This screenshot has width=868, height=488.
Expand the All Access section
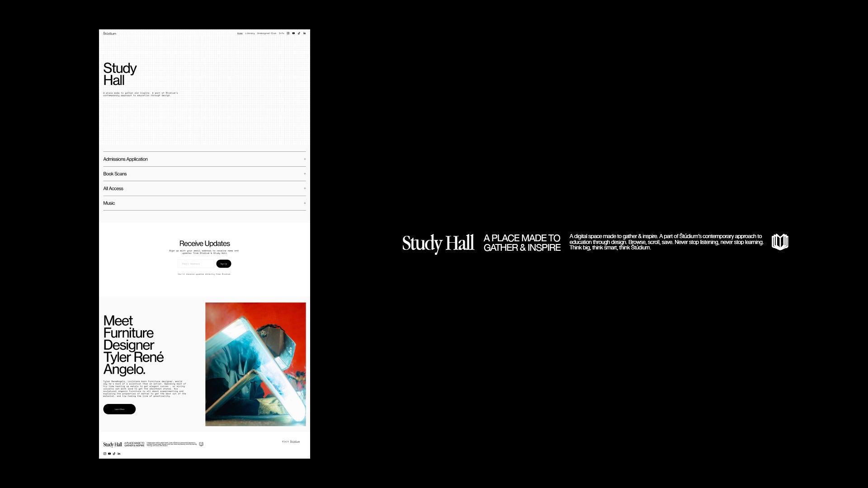(305, 188)
